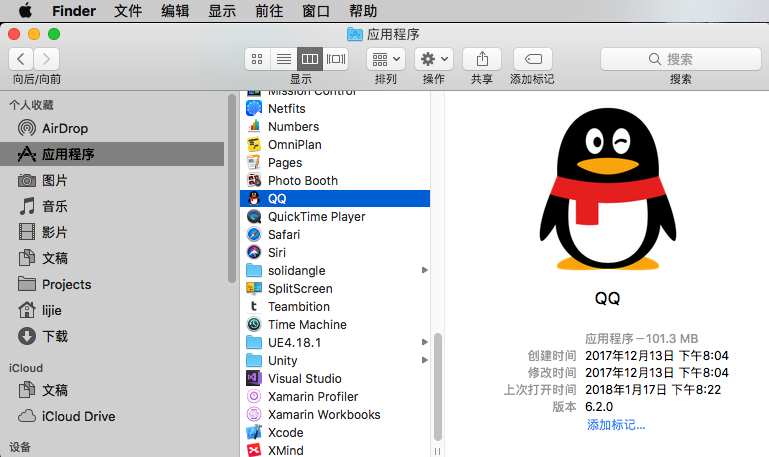Click the 共享 share button
The image size is (769, 457).
[x=482, y=59]
